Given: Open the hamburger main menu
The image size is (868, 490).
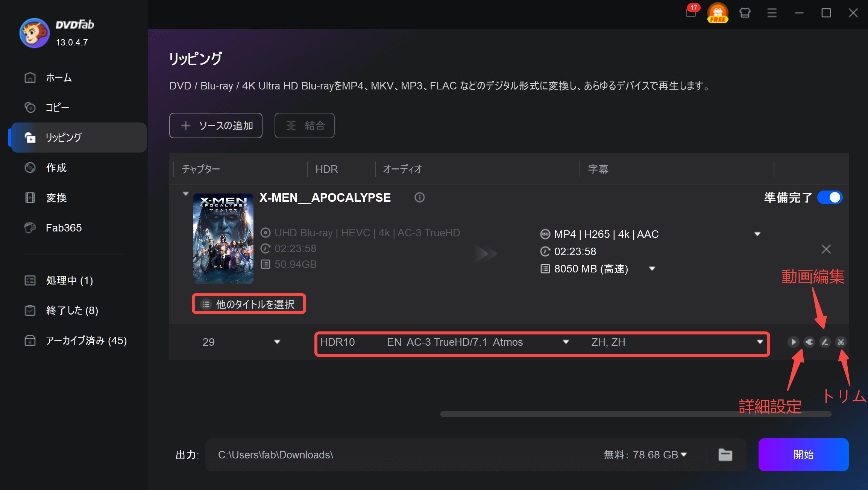Looking at the screenshot, I should click(772, 13).
